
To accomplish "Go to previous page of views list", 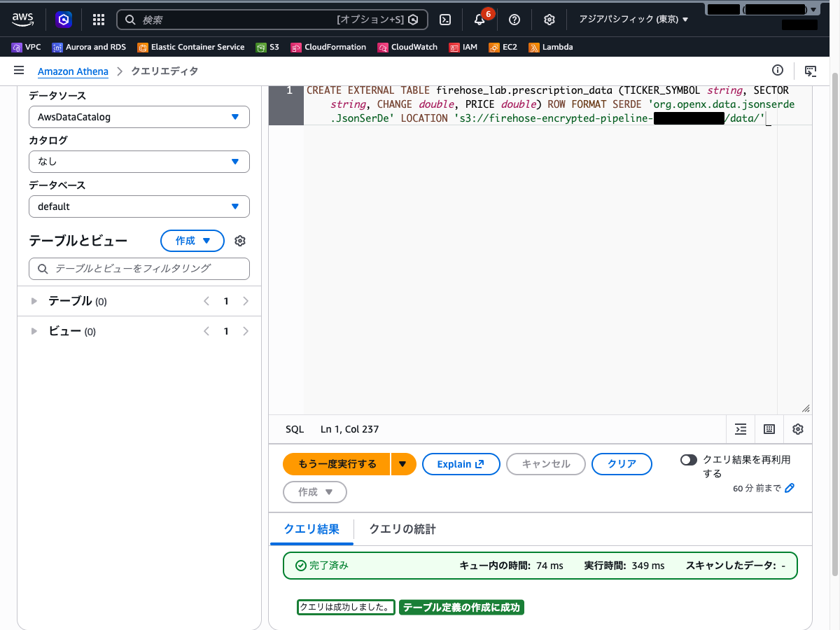I will tap(206, 332).
